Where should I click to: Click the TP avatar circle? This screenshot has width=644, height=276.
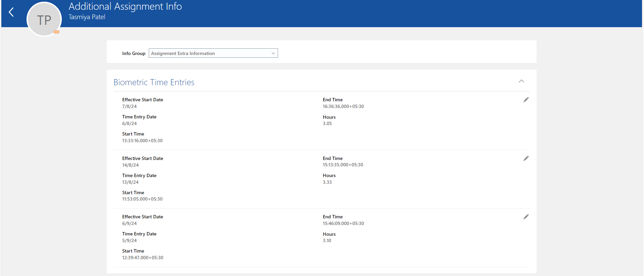click(x=44, y=19)
